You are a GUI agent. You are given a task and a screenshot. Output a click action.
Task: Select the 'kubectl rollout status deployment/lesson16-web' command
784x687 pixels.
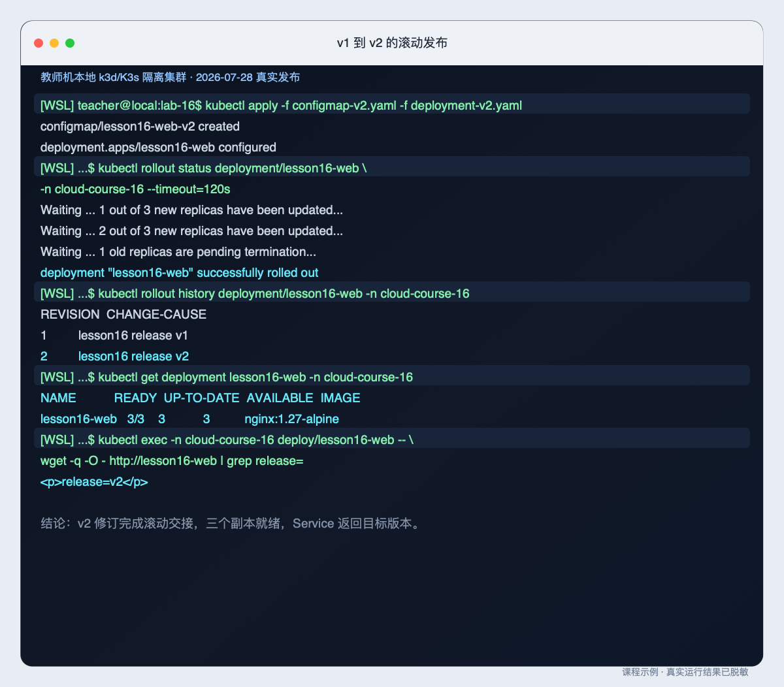[x=392, y=168]
